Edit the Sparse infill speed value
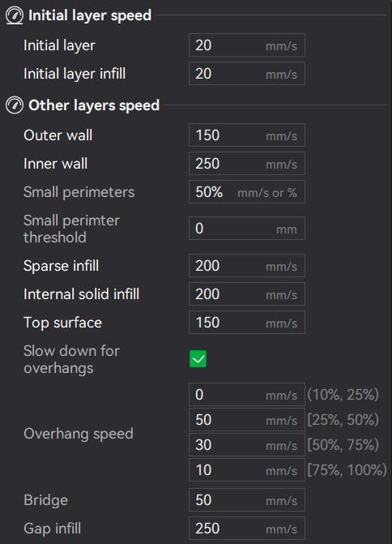This screenshot has height=544, width=392. 247,266
